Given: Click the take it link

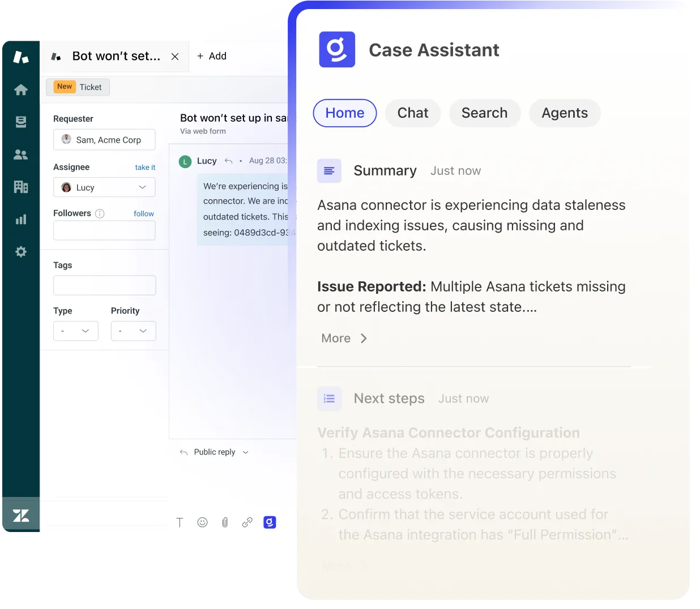Looking at the screenshot, I should 145,168.
